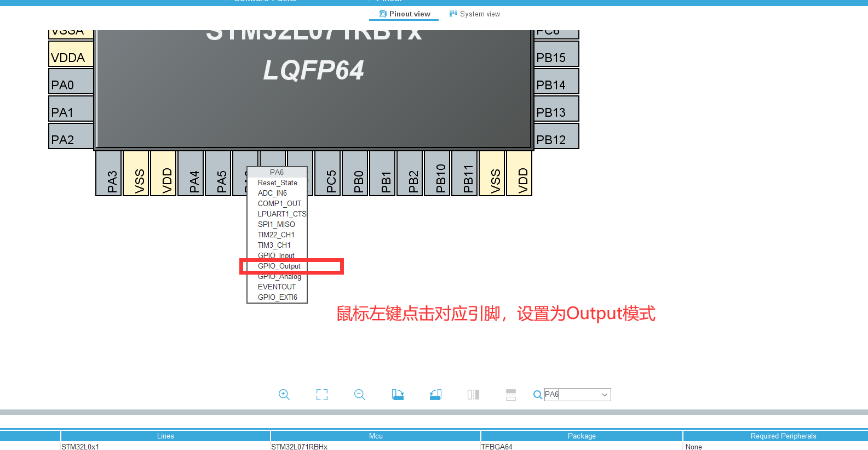Zoom in on the chip pinout
Screen dimensions: 868x450
pyautogui.click(x=284, y=395)
